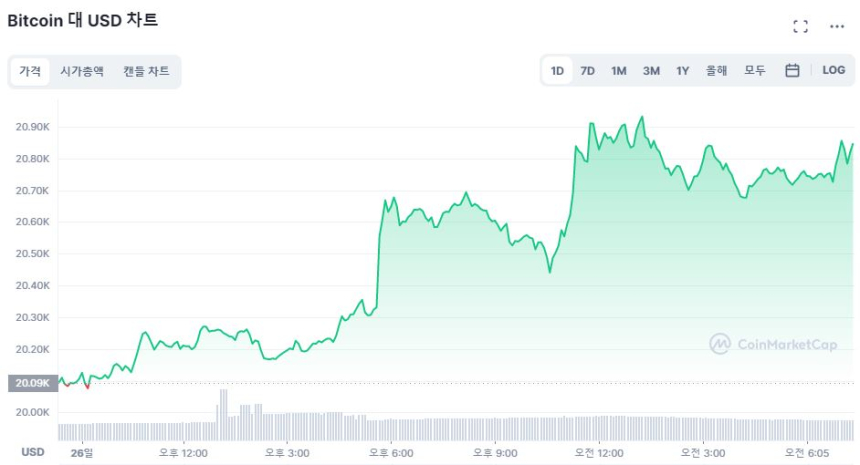Image resolution: width=860 pixels, height=465 pixels.
Task: Switch to the 가격 tab
Action: point(30,72)
